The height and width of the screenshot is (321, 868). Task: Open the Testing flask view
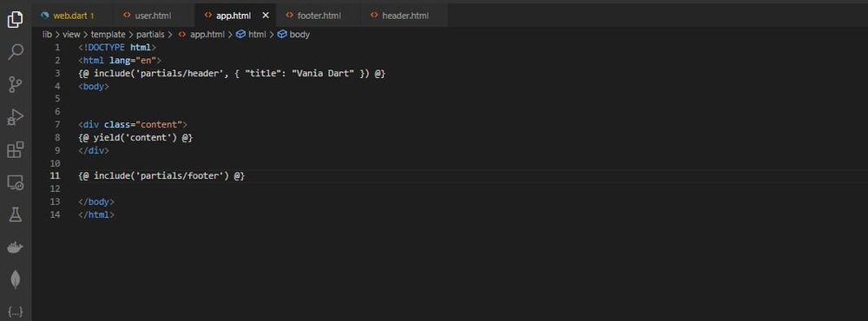pos(16,215)
